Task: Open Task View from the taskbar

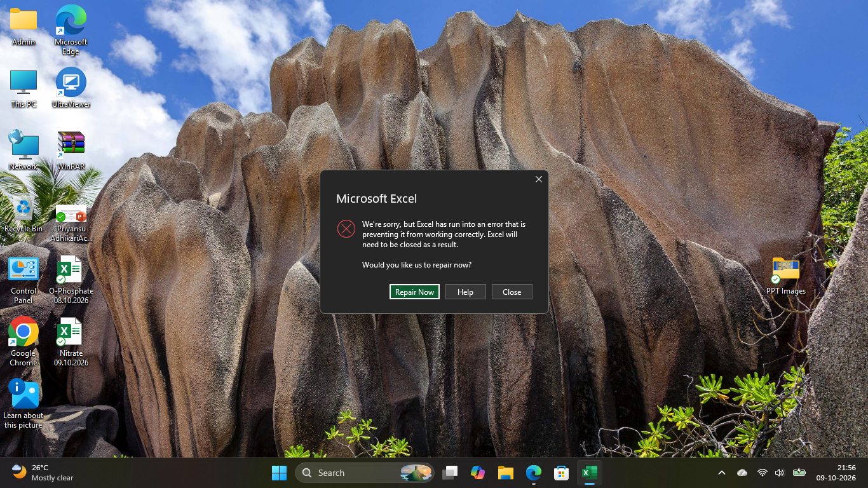Action: [x=450, y=473]
